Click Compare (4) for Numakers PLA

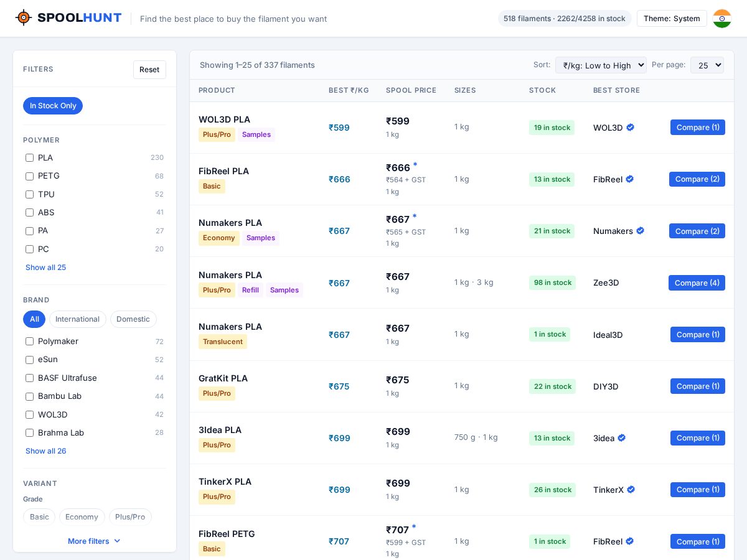[x=697, y=282]
